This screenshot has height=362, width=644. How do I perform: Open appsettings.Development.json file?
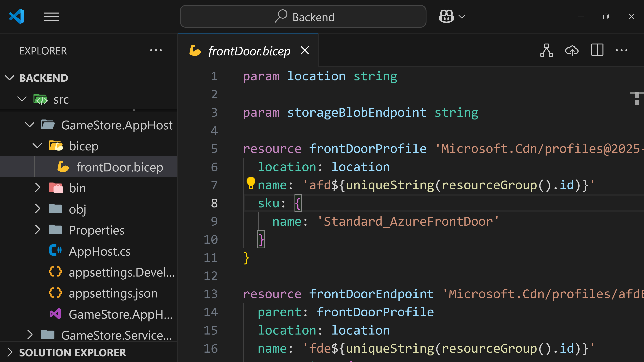pyautogui.click(x=122, y=272)
